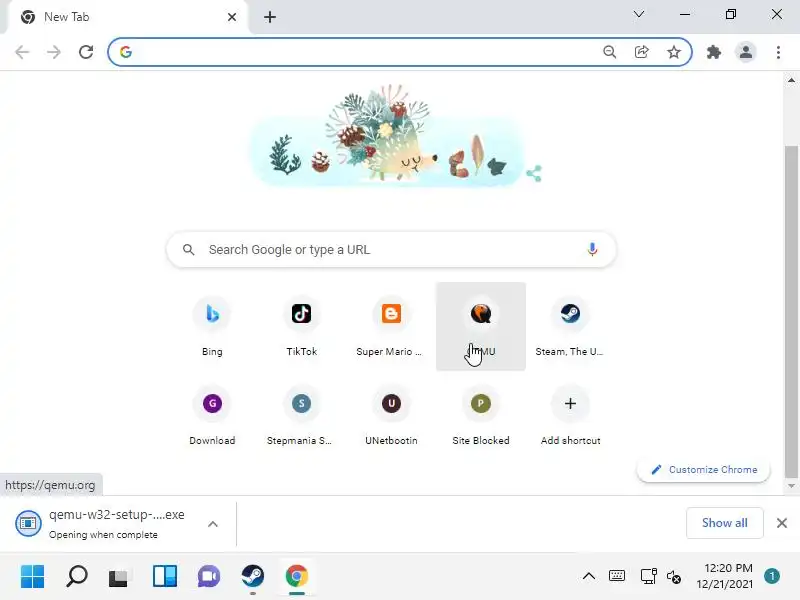Click scrollbar down arrow
The height and width of the screenshot is (600, 800).
(791, 486)
